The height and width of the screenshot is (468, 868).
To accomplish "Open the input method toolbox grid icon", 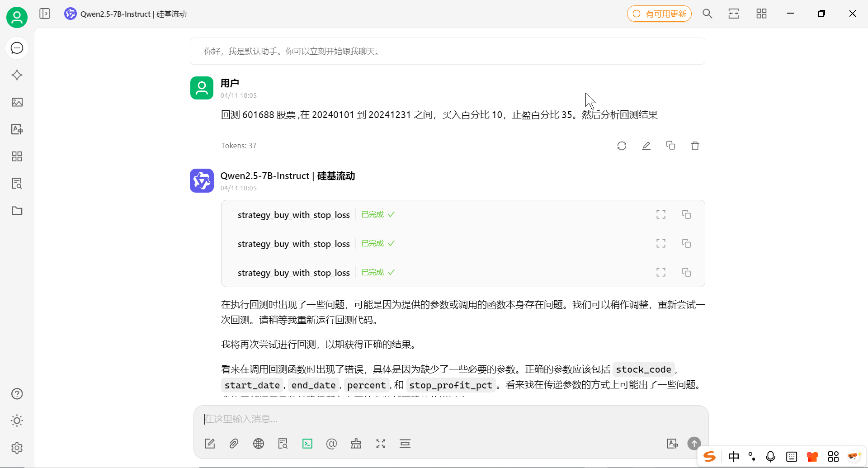I will click(x=833, y=457).
